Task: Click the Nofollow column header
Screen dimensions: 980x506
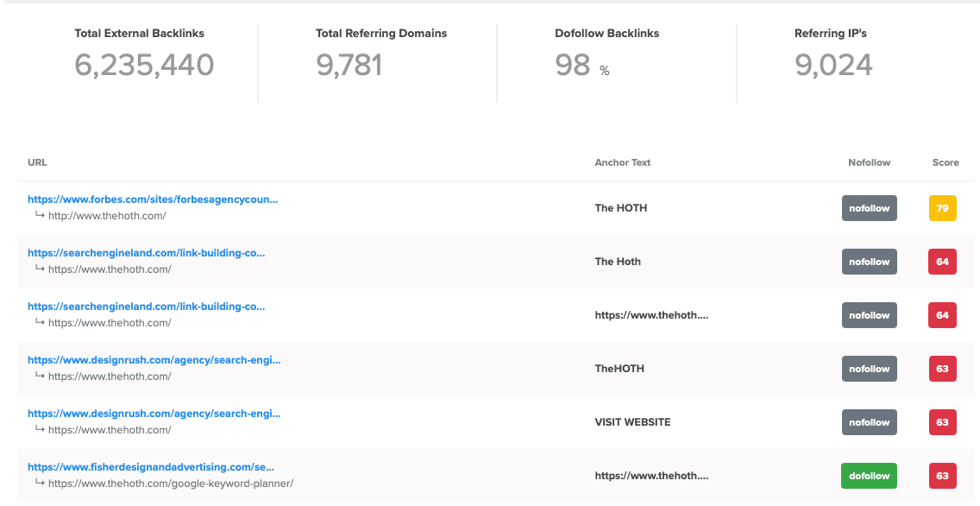Action: click(x=869, y=162)
